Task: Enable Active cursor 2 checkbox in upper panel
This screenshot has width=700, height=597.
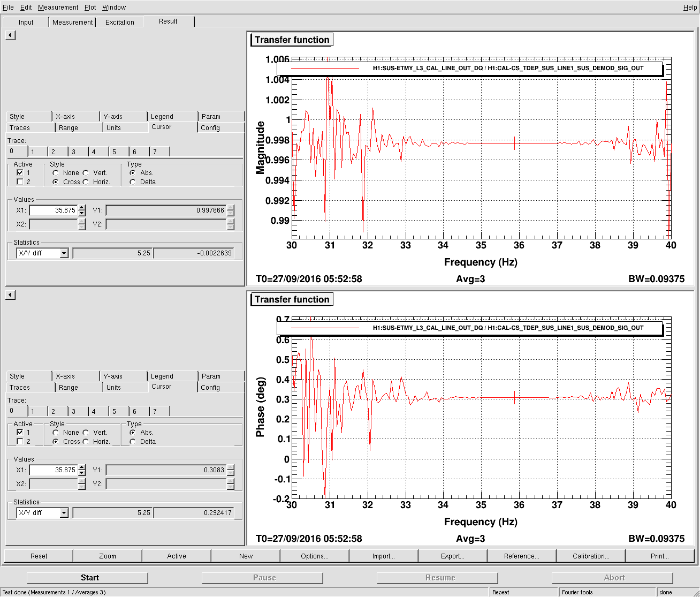Action: point(20,182)
